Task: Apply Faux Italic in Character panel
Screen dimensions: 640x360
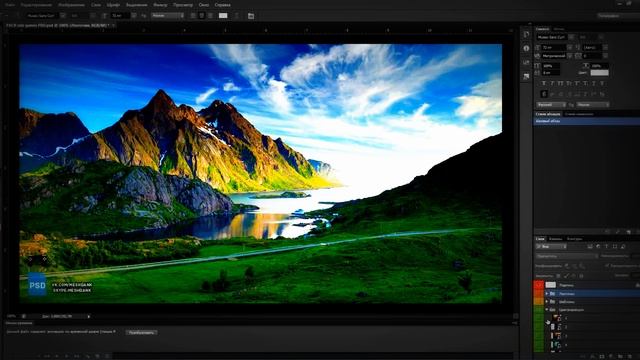Action: pos(552,83)
